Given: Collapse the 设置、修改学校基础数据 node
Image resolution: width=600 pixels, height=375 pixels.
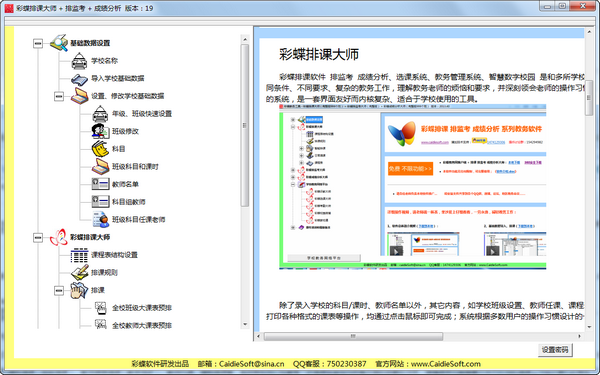Looking at the screenshot, I should coord(59,96).
